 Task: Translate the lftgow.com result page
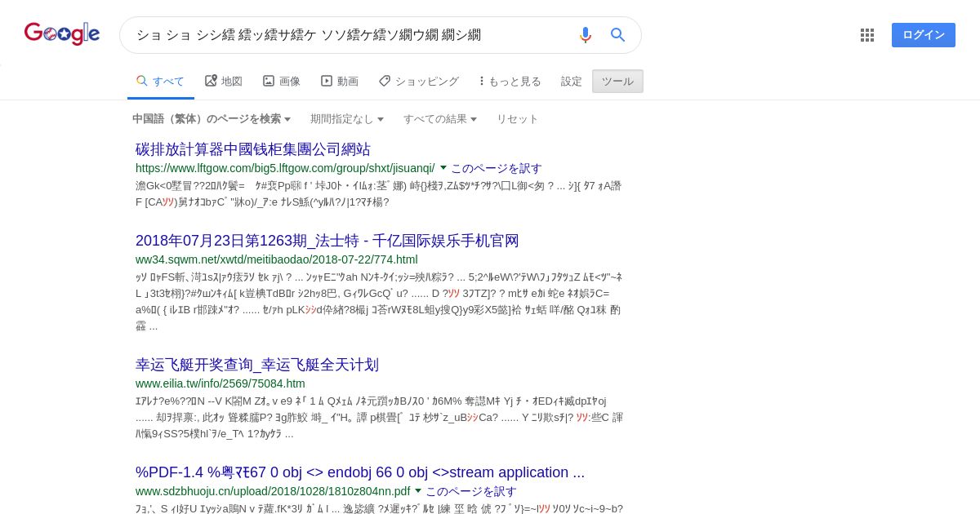click(x=497, y=168)
